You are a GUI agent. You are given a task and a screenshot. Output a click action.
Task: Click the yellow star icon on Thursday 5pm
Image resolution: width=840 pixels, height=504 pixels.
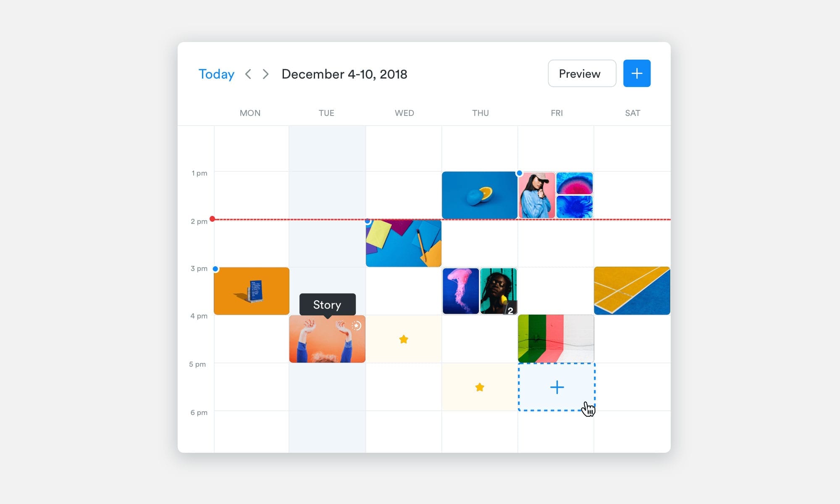pos(479,387)
